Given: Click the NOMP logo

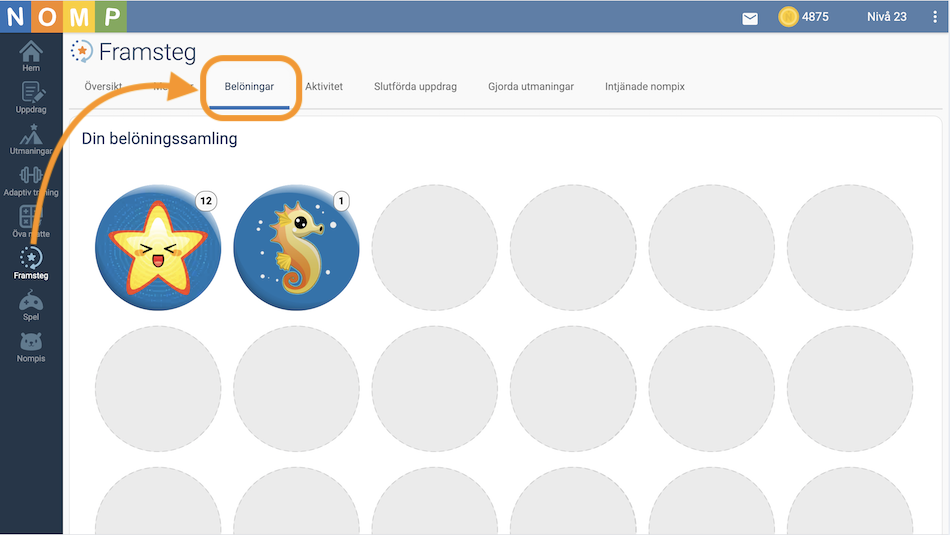Looking at the screenshot, I should click(x=63, y=16).
